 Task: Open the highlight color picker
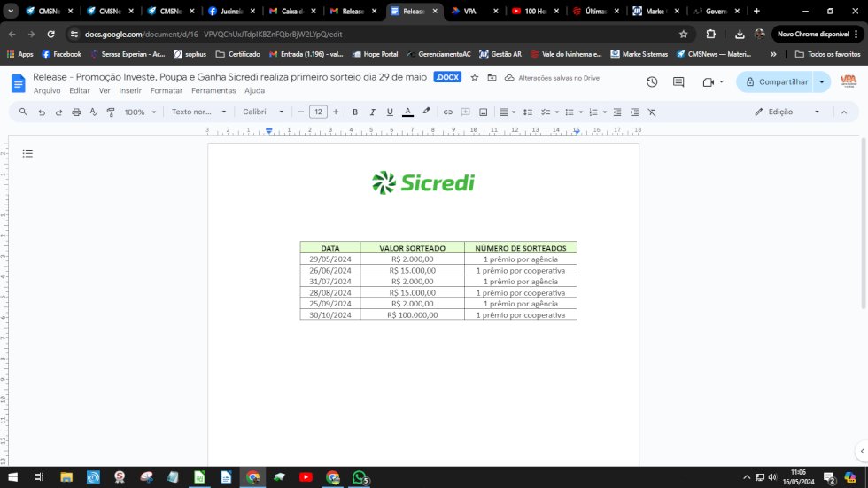tap(426, 112)
